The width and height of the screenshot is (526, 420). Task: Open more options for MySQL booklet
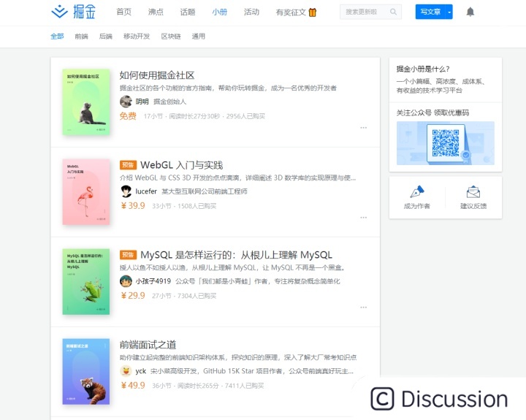(x=363, y=308)
